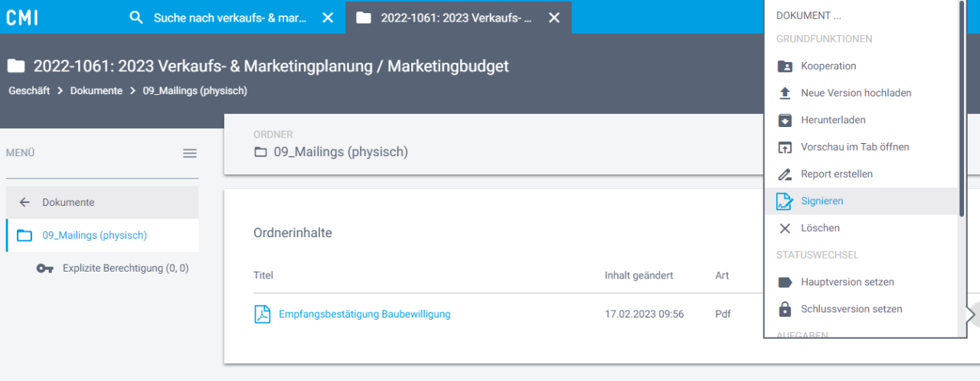The image size is (980, 381).
Task: Sort by 'Art' column header
Action: point(722,275)
